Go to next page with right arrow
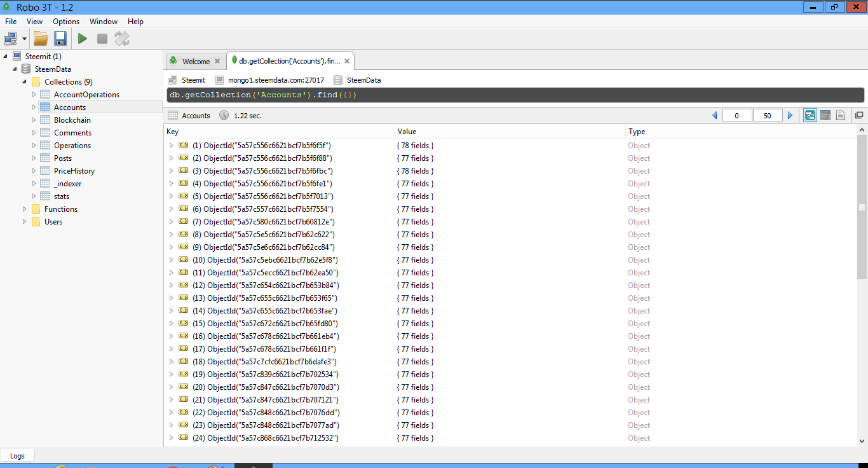 [x=790, y=116]
